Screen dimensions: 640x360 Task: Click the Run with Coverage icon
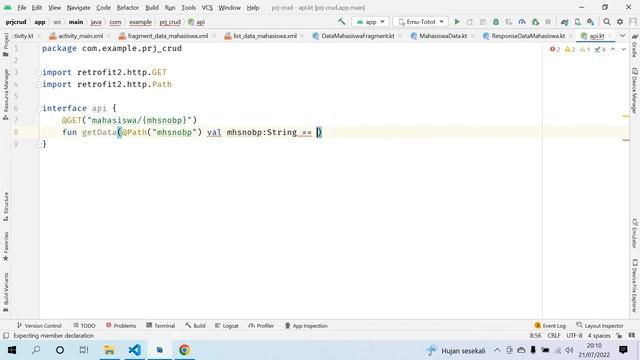[x=509, y=22]
